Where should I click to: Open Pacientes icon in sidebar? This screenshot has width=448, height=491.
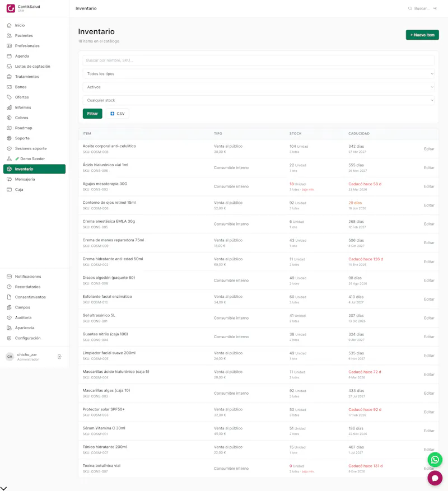coord(9,35)
